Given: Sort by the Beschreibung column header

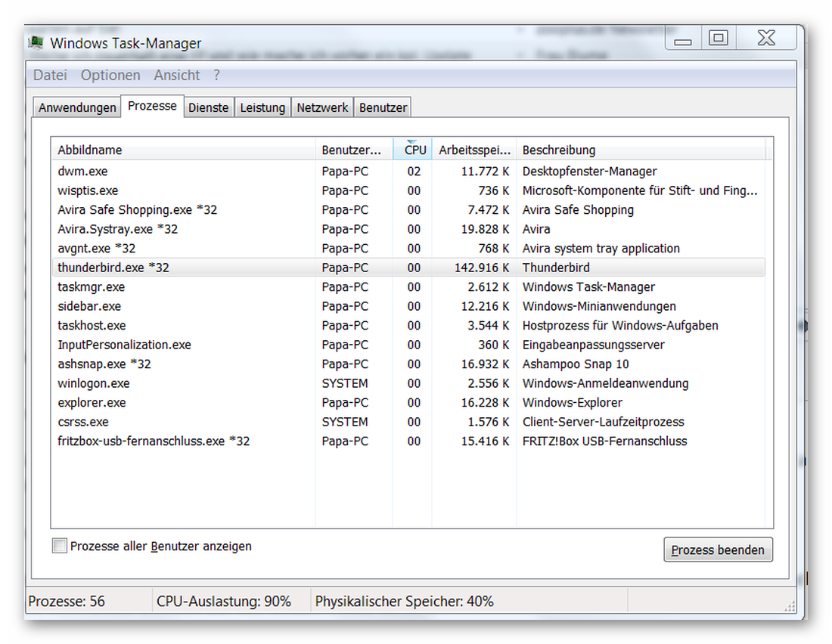Looking at the screenshot, I should point(641,150).
